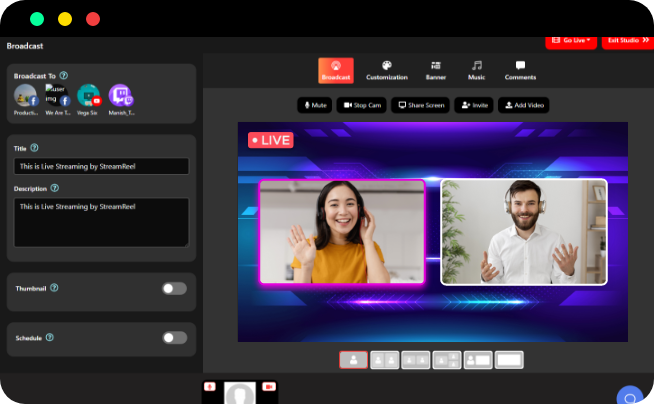
Task: Mute the microphone
Action: point(315,105)
